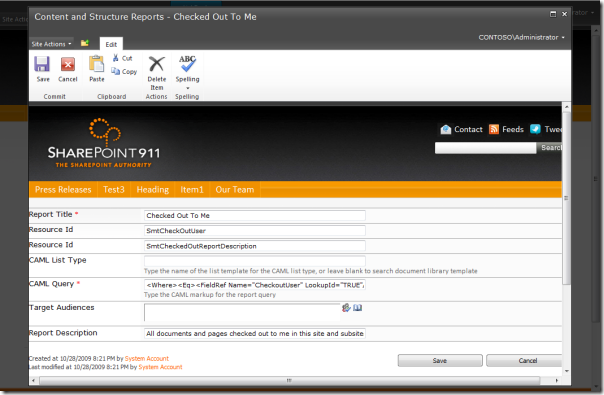Click the horizontal scrollbar right arrow
The height and width of the screenshot is (395, 604).
[x=556, y=381]
